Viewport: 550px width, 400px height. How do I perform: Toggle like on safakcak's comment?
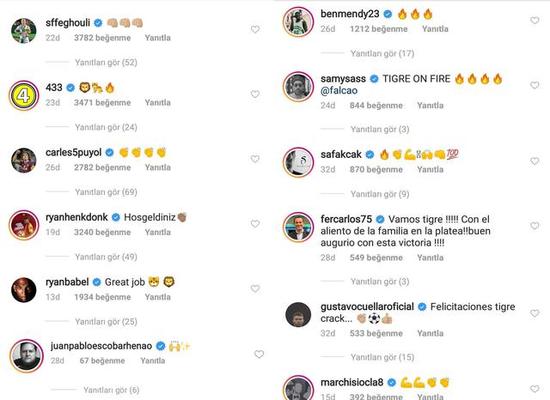535,161
